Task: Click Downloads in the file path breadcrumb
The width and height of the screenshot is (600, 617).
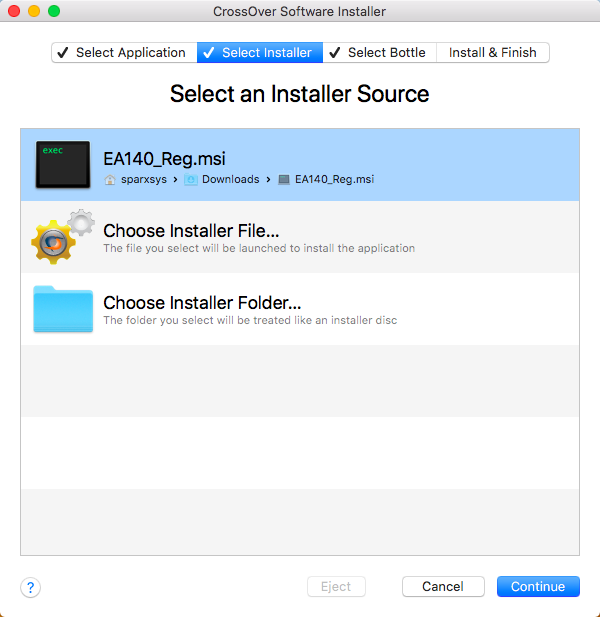Action: click(230, 180)
